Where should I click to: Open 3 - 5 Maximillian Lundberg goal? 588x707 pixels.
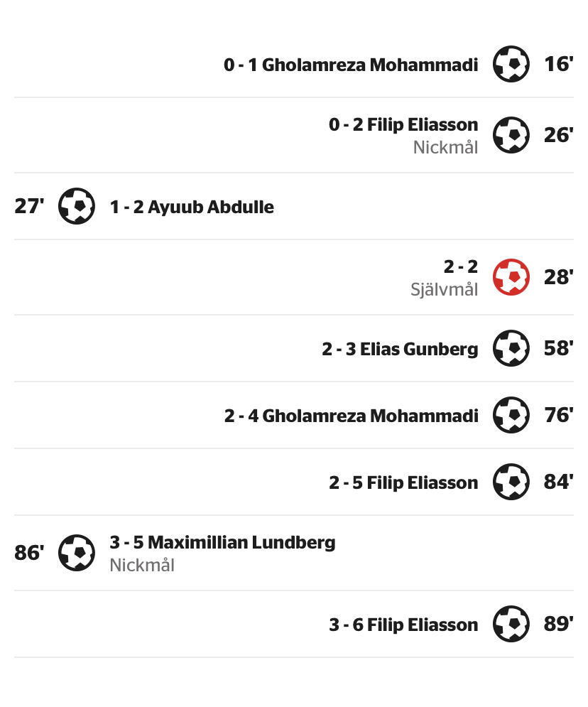click(x=222, y=543)
